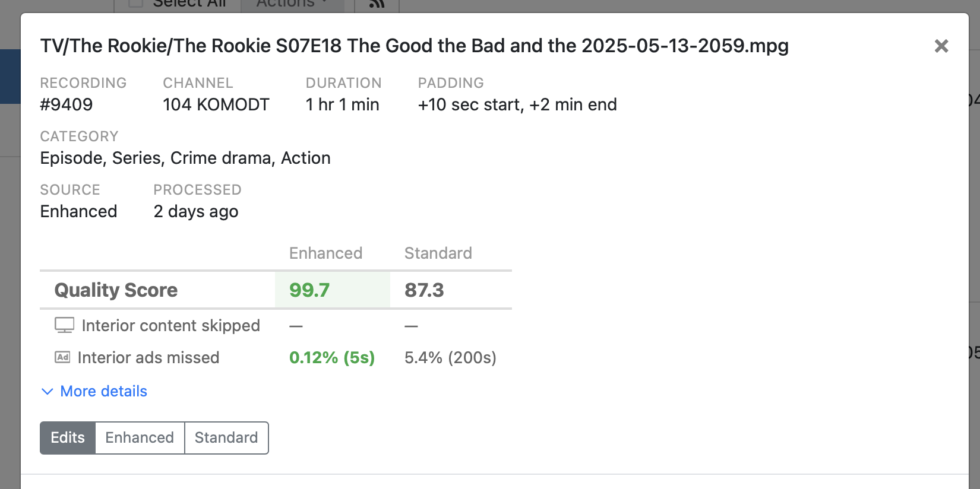Click recording number #9409
Screen dimensions: 980x489
[x=67, y=104]
